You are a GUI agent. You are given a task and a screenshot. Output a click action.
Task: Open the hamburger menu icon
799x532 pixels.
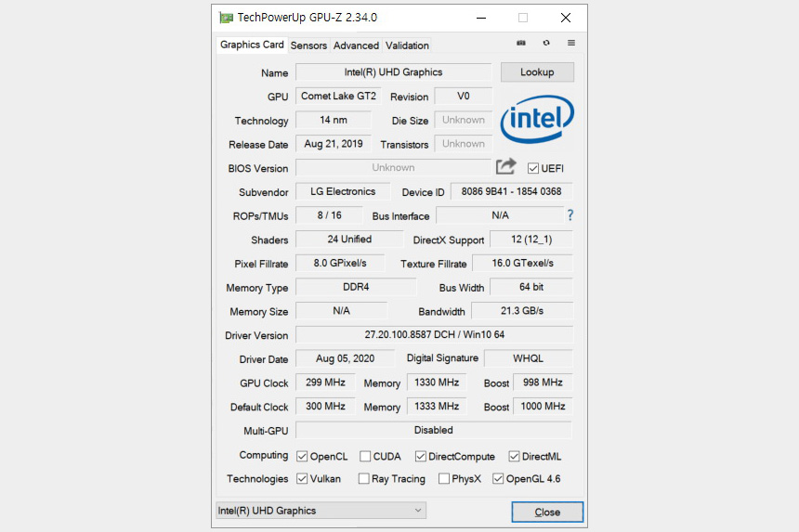571,43
